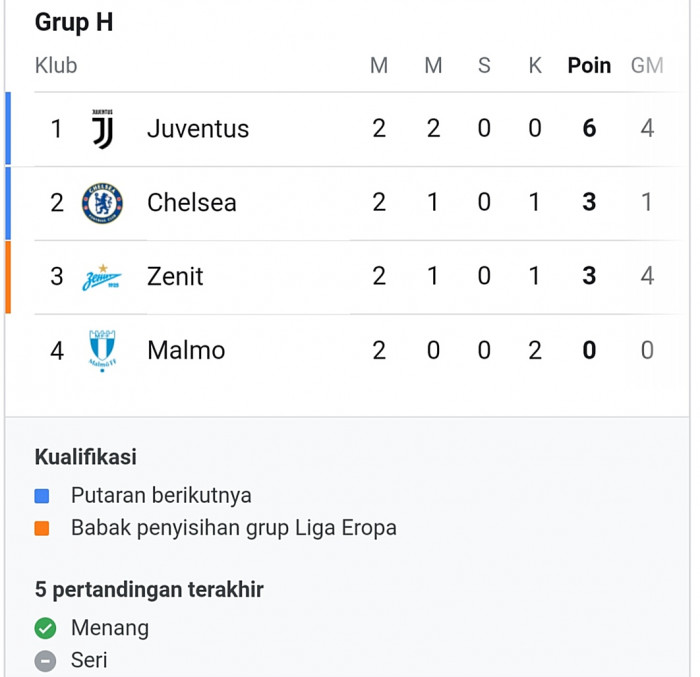This screenshot has height=677, width=700.
Task: Click the grey Seri draw icon
Action: (45, 661)
